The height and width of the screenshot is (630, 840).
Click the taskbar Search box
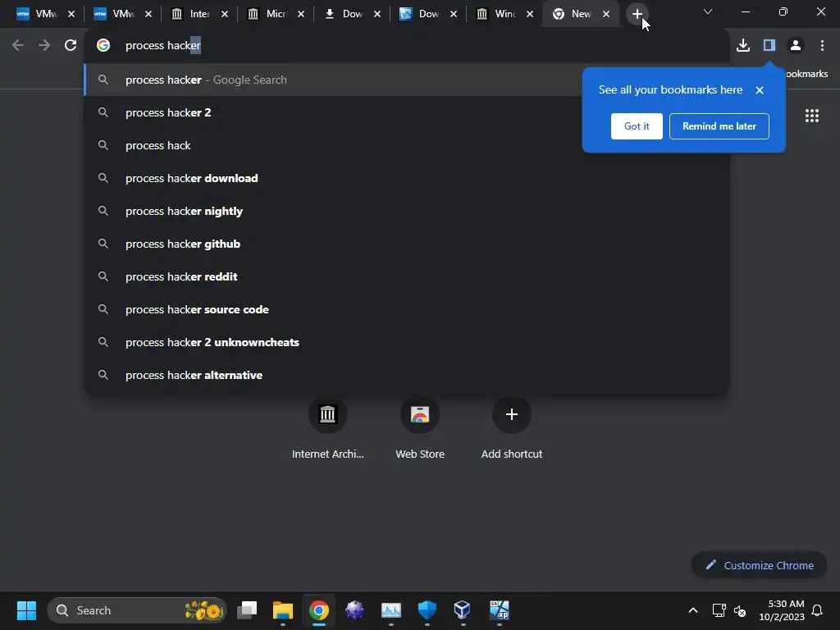click(x=137, y=610)
